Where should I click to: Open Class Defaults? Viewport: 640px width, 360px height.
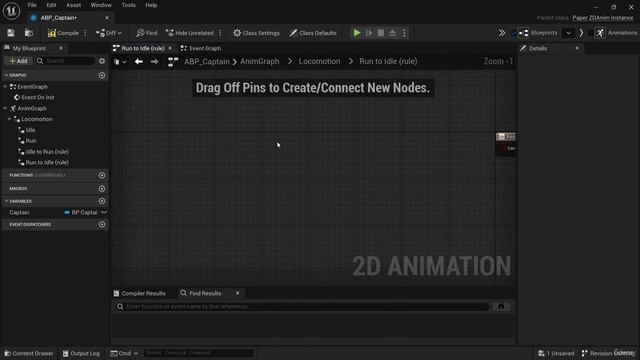click(x=313, y=33)
